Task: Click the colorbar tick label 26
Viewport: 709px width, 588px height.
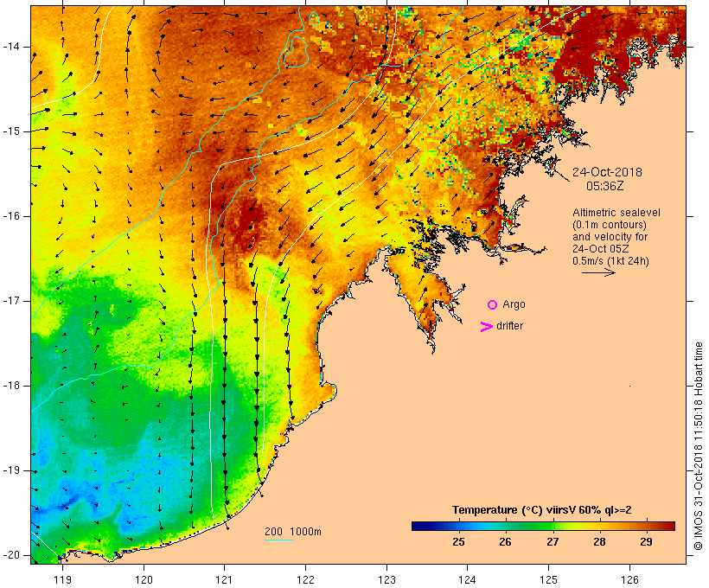Action: click(506, 542)
